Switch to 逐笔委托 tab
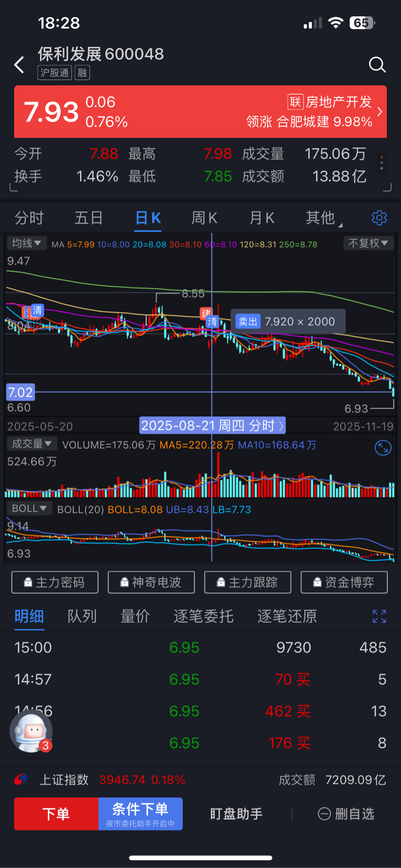The width and height of the screenshot is (401, 868). click(x=204, y=616)
